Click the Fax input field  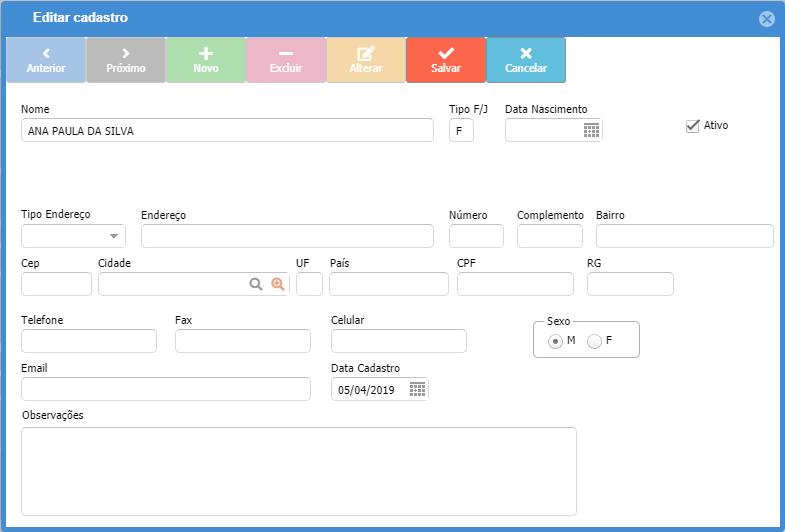pos(243,341)
